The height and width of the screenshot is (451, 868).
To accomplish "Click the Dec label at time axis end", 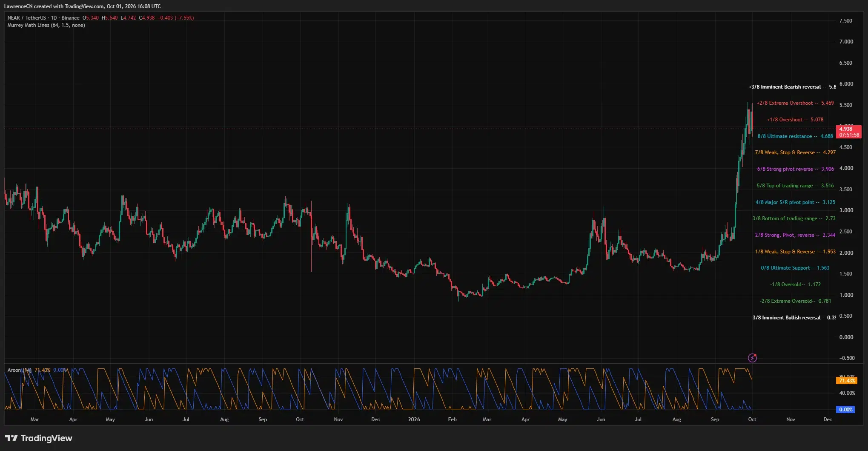I will pos(828,419).
